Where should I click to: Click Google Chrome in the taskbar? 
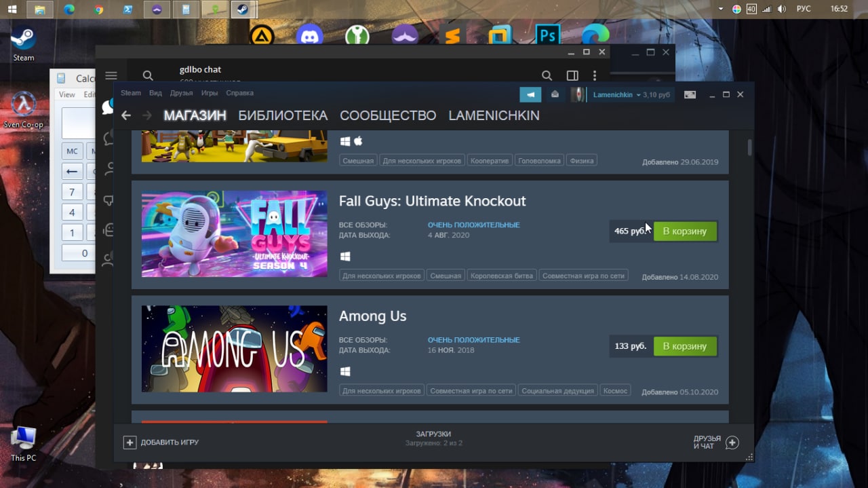(x=99, y=10)
